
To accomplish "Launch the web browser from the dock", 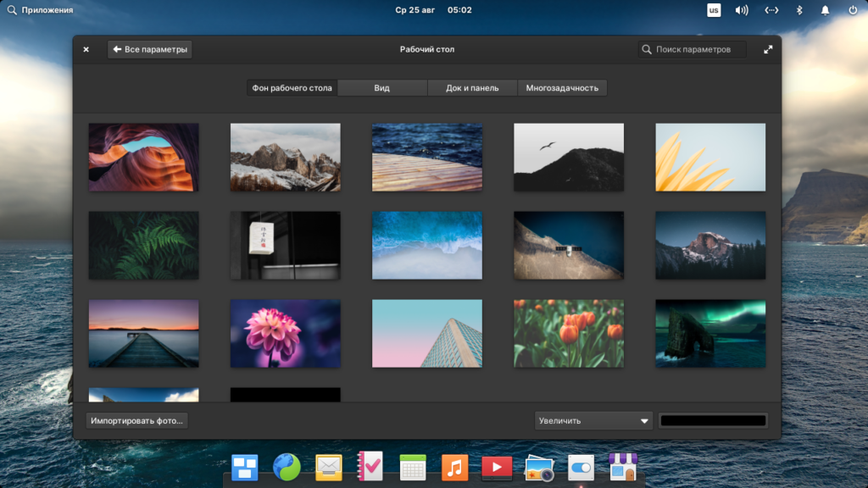I will pyautogui.click(x=287, y=467).
